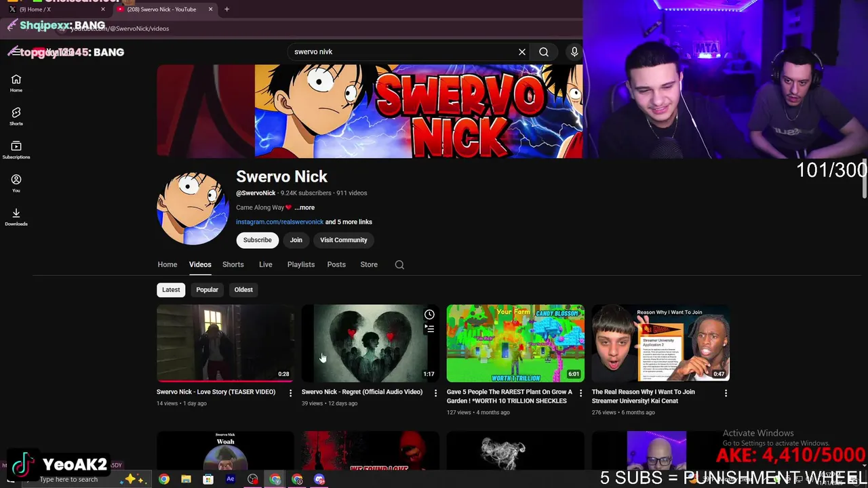
Task: Click the Join membership button
Action: (x=296, y=240)
